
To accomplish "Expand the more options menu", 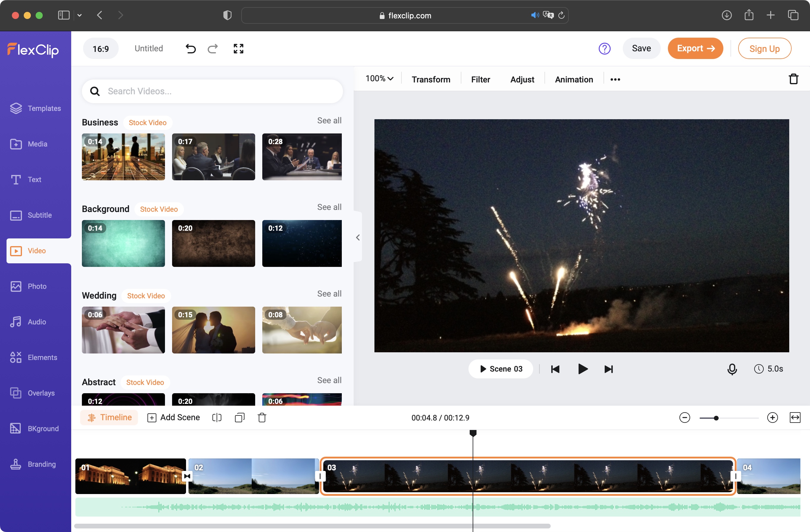I will tap(615, 79).
